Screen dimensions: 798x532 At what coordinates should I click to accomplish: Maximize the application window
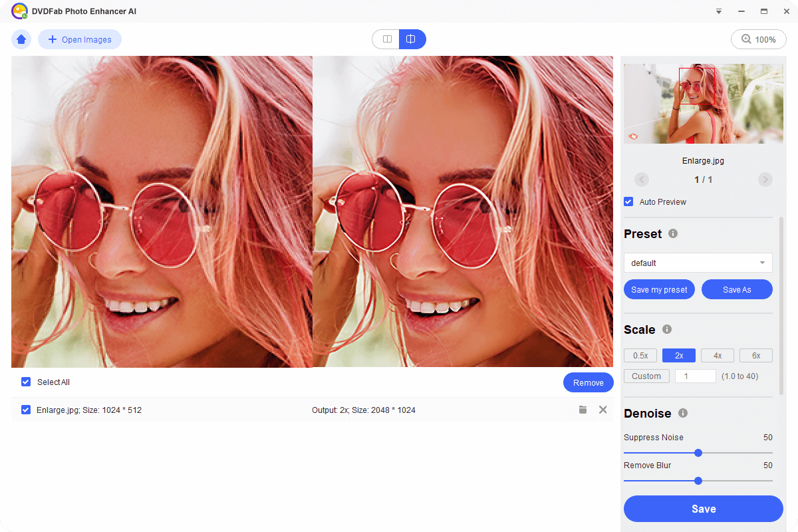point(763,11)
